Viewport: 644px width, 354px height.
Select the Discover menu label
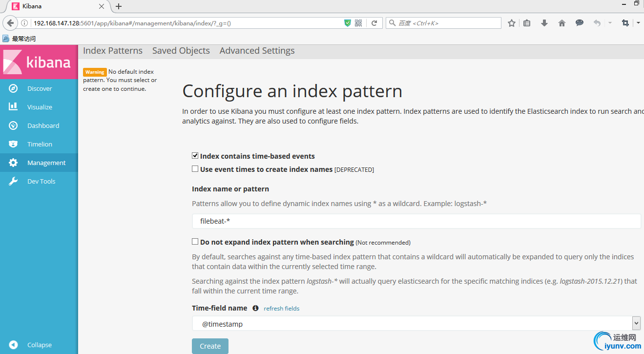coord(40,88)
